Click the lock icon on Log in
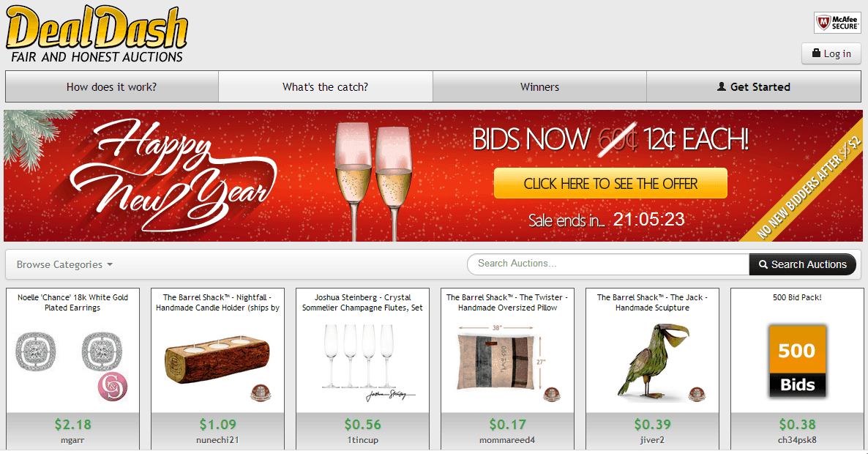Image resolution: width=868 pixels, height=454 pixels. pos(816,53)
